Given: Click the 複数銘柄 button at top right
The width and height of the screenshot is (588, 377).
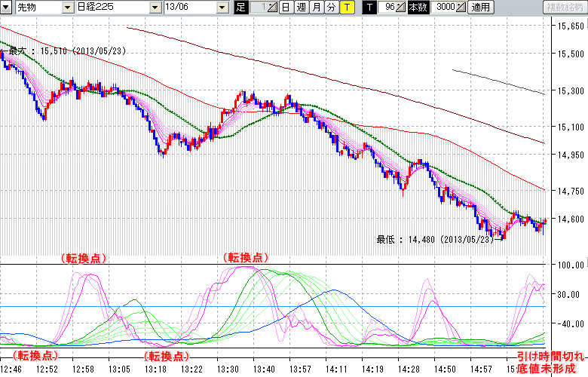Looking at the screenshot, I should (565, 8).
